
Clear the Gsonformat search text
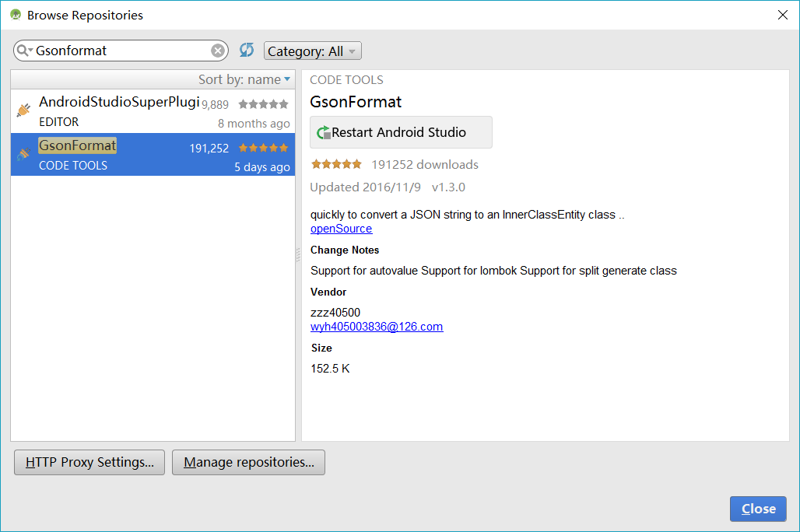coord(218,51)
